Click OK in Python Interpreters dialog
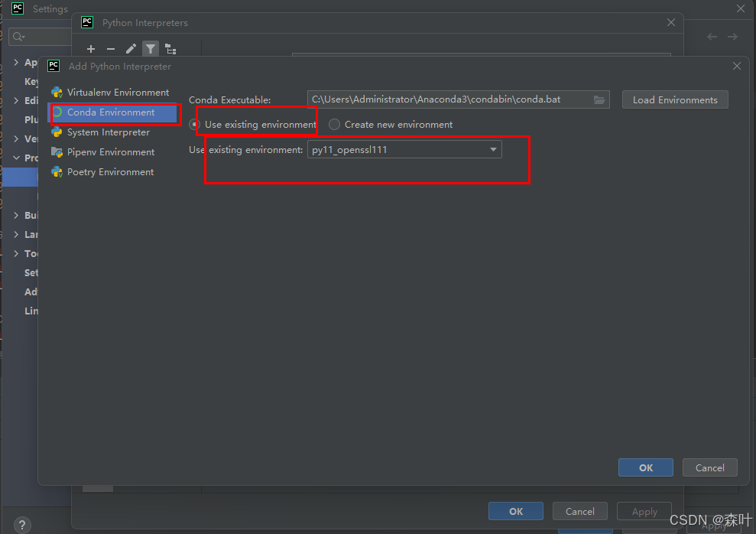Image resolution: width=756 pixels, height=534 pixels. (516, 511)
